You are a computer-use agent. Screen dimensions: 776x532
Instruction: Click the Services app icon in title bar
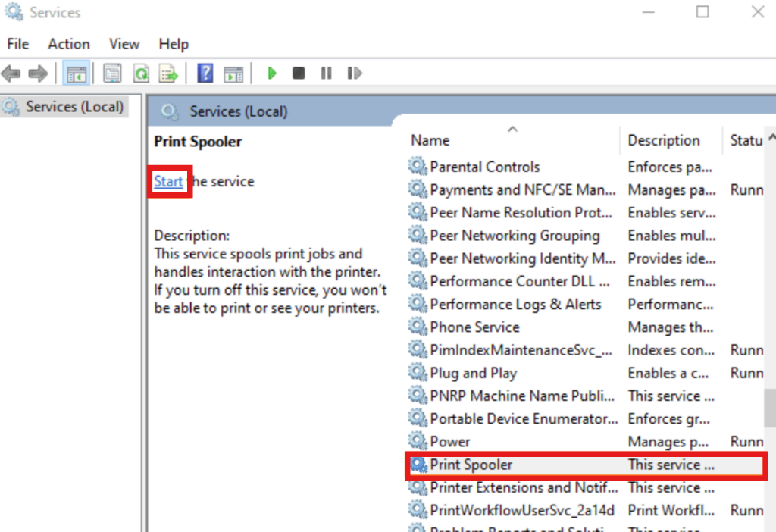coord(14,12)
